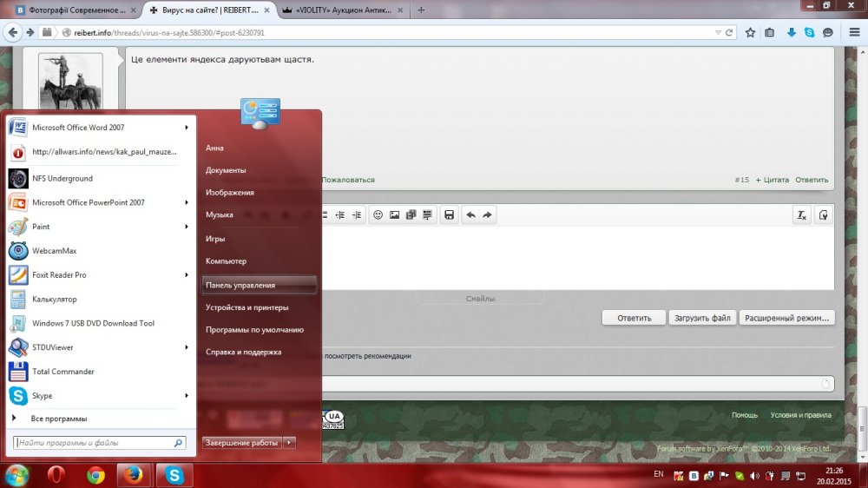
Task: Open Панель управления
Action: coord(259,286)
